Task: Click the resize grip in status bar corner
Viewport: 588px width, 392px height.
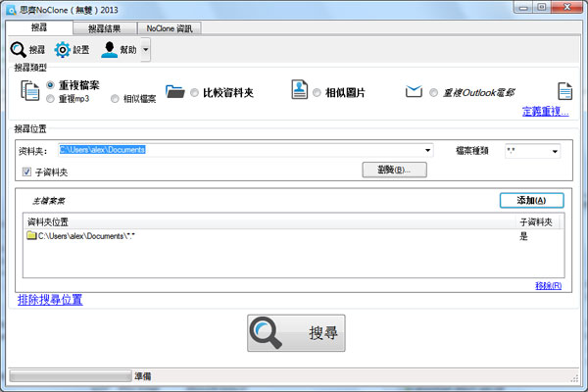Action: point(574,378)
